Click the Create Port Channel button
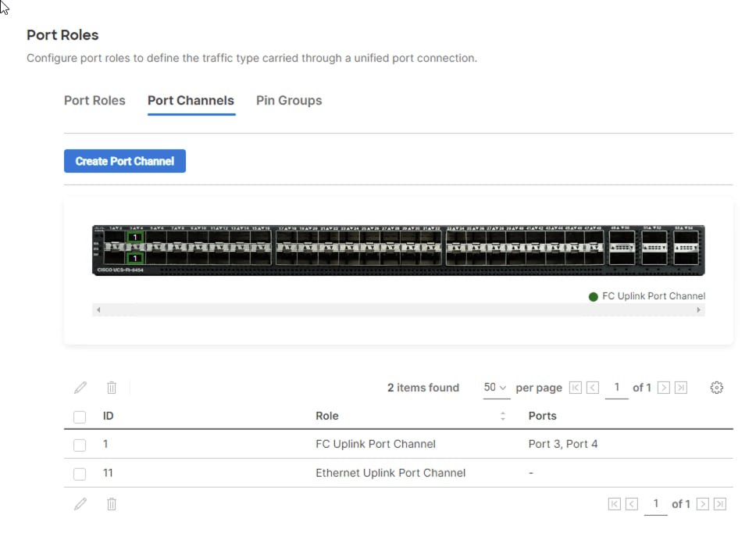The image size is (756, 533). click(125, 161)
